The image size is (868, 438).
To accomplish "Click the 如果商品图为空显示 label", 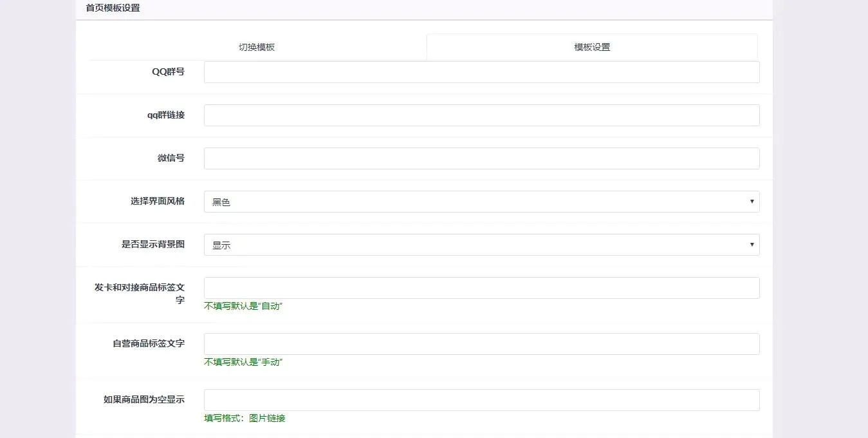I will point(144,399).
